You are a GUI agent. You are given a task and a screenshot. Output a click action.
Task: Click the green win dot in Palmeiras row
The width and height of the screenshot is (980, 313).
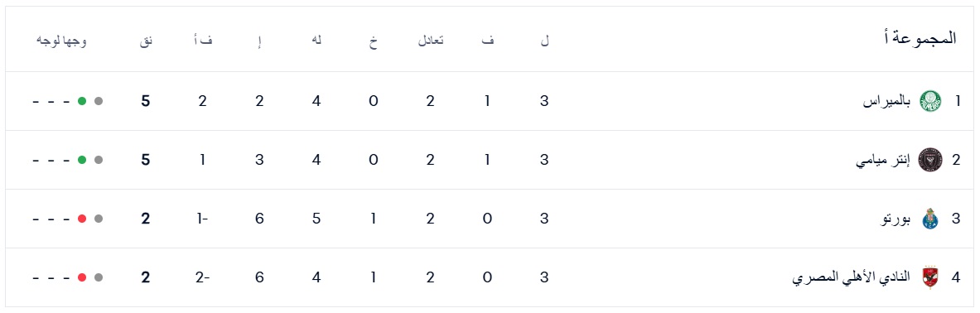82,101
